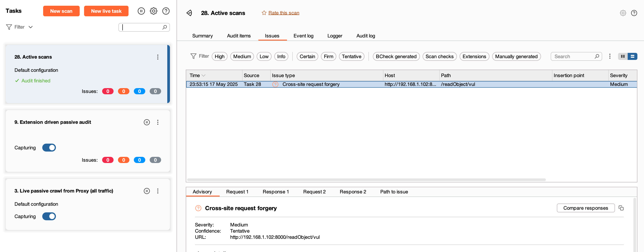The height and width of the screenshot is (252, 644).
Task: Switch to the Summary tab
Action: [202, 36]
